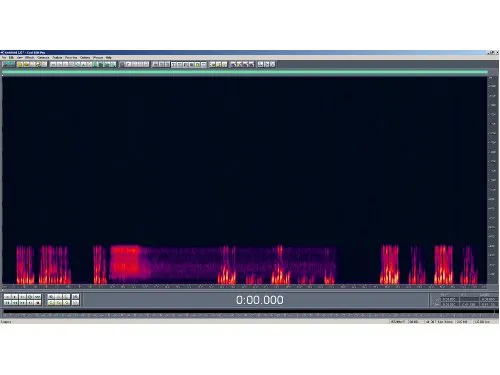Click the red Record button in transport
Image resolution: width=500 pixels, height=375 pixels.
(x=37, y=303)
